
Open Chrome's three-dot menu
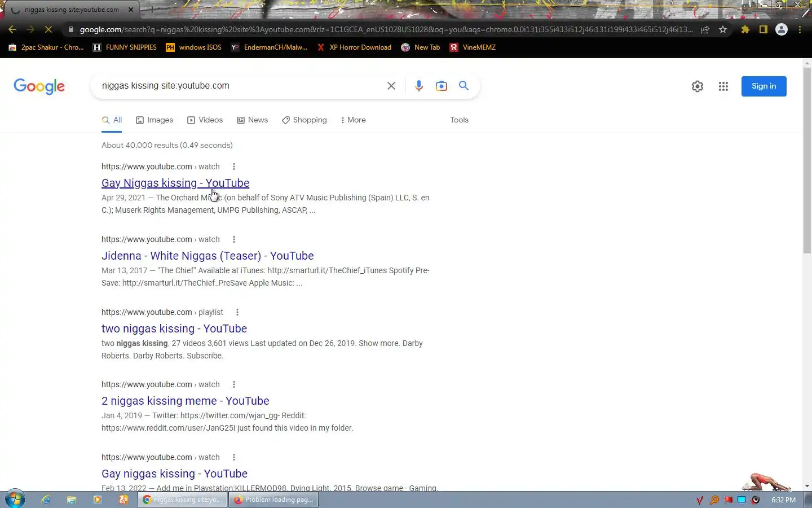click(x=800, y=29)
